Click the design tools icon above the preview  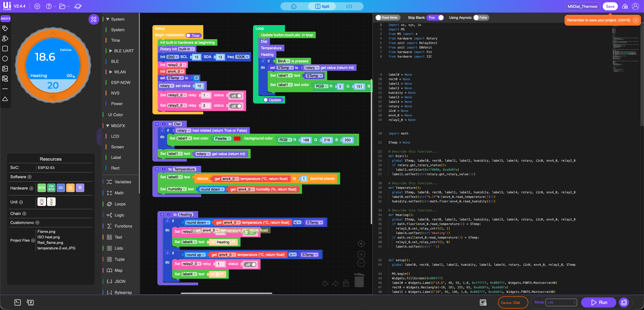94,19
